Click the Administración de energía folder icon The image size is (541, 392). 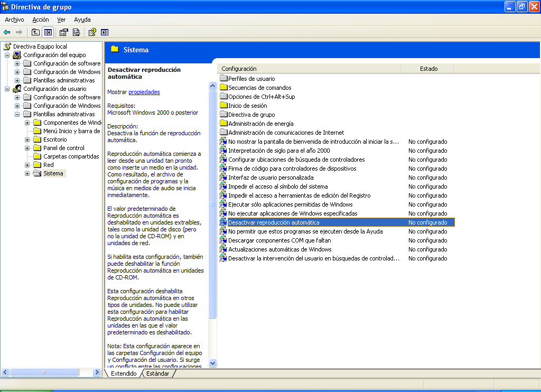pyautogui.click(x=223, y=123)
